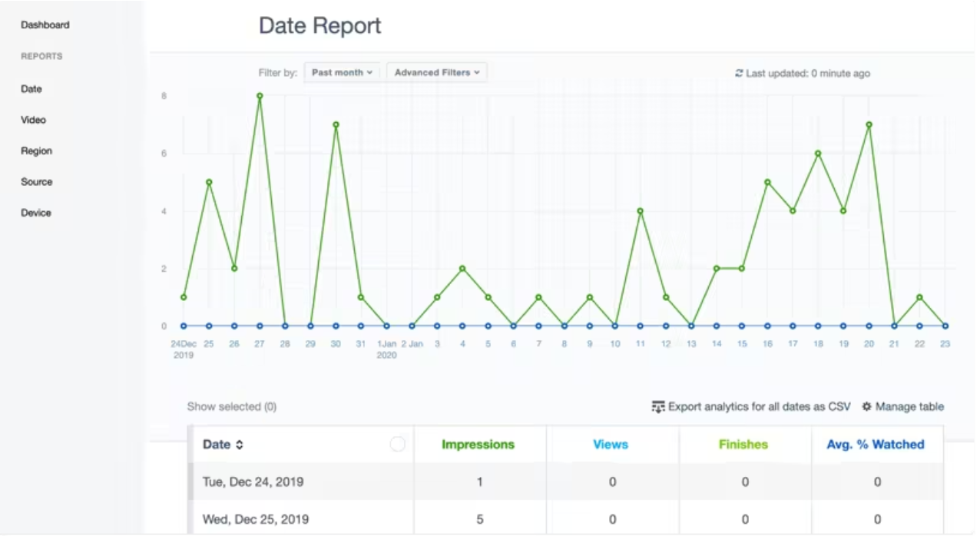Image resolution: width=980 pixels, height=536 pixels.
Task: Click the green data point for Dec 30
Action: [336, 124]
